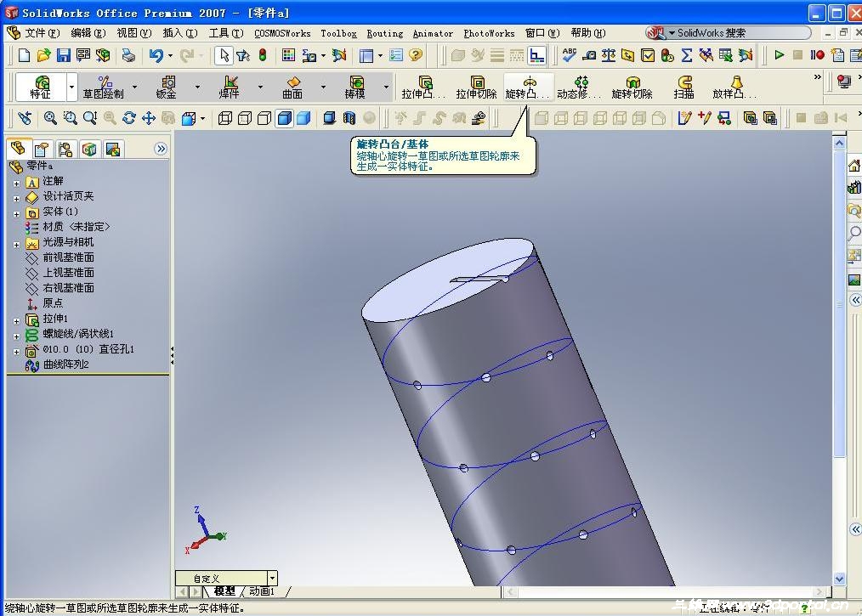Click the horizontal scrollbar below the viewport

pos(665,591)
